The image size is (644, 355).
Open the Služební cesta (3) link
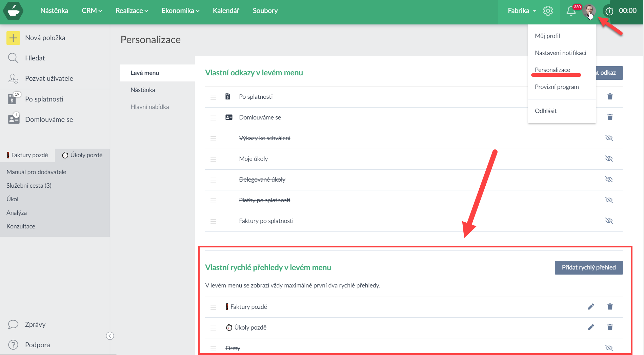point(29,186)
